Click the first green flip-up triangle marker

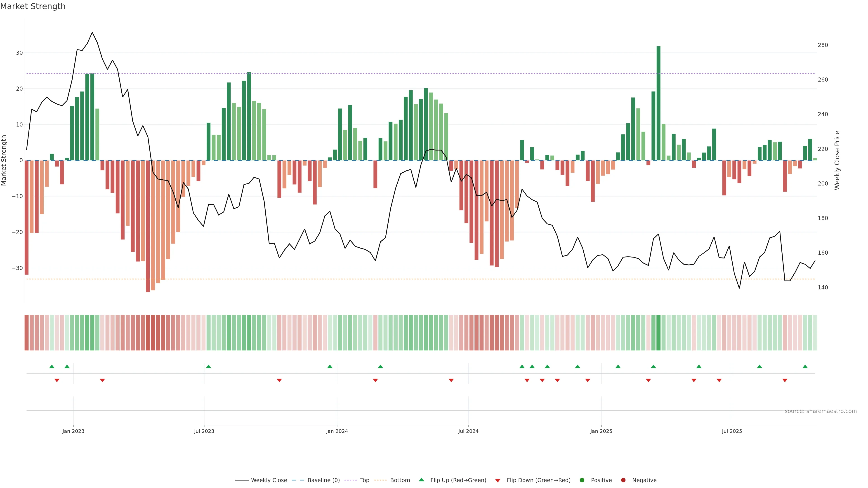pyautogui.click(x=52, y=366)
